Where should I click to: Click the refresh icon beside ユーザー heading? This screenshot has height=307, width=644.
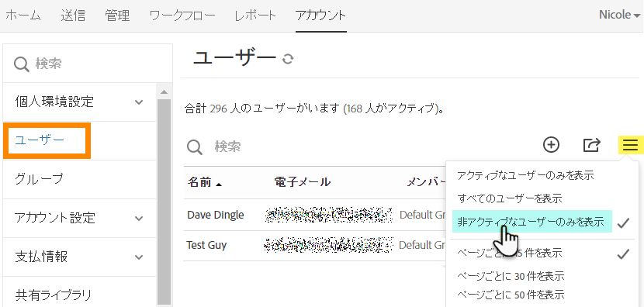point(288,60)
